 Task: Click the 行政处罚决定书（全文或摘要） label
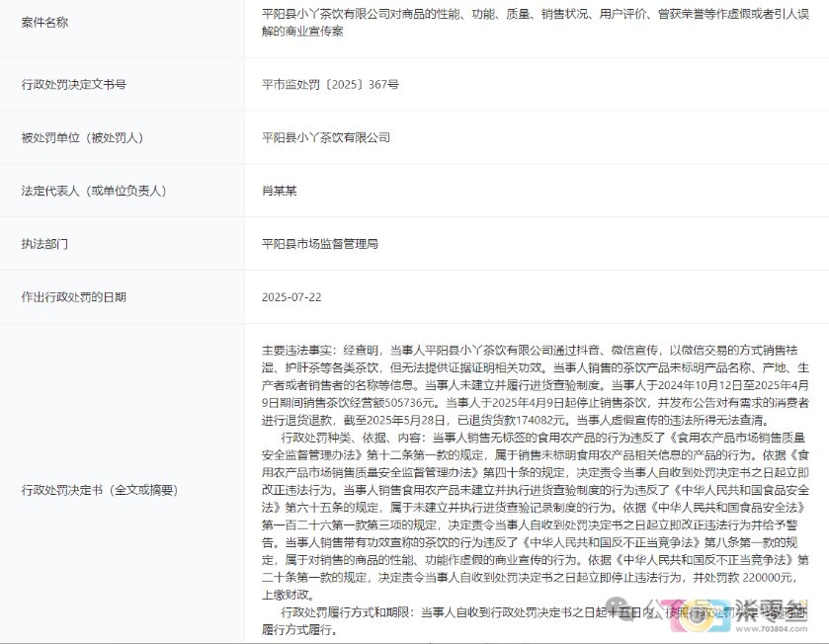(100, 490)
